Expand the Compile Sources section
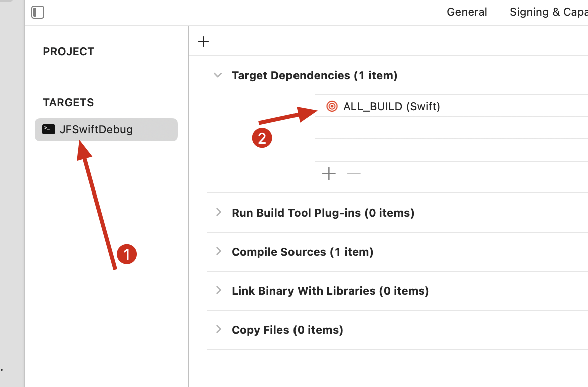The width and height of the screenshot is (588, 387). (218, 251)
